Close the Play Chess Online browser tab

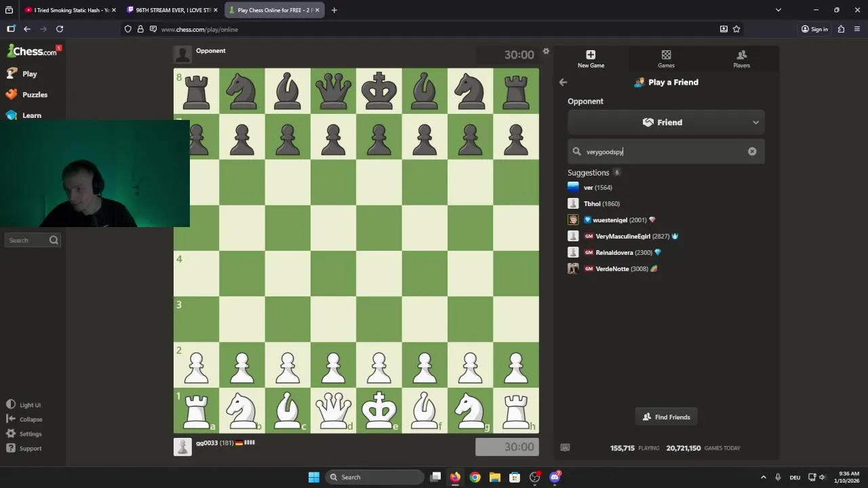[x=317, y=10]
